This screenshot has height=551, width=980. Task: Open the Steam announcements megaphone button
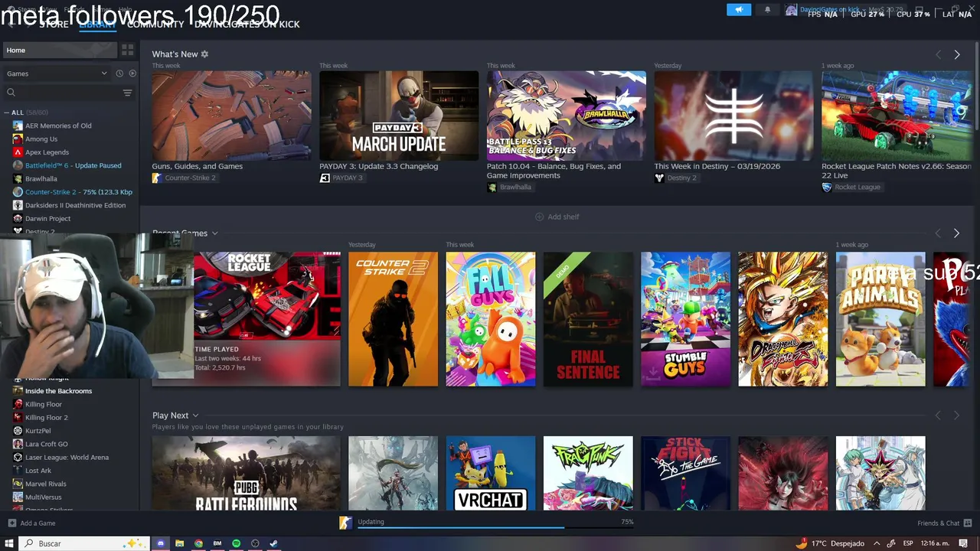pos(739,10)
